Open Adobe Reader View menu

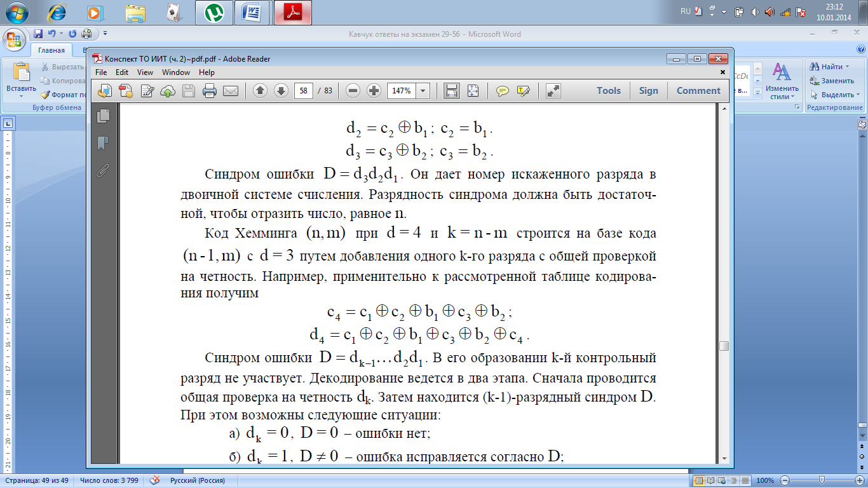coord(145,72)
